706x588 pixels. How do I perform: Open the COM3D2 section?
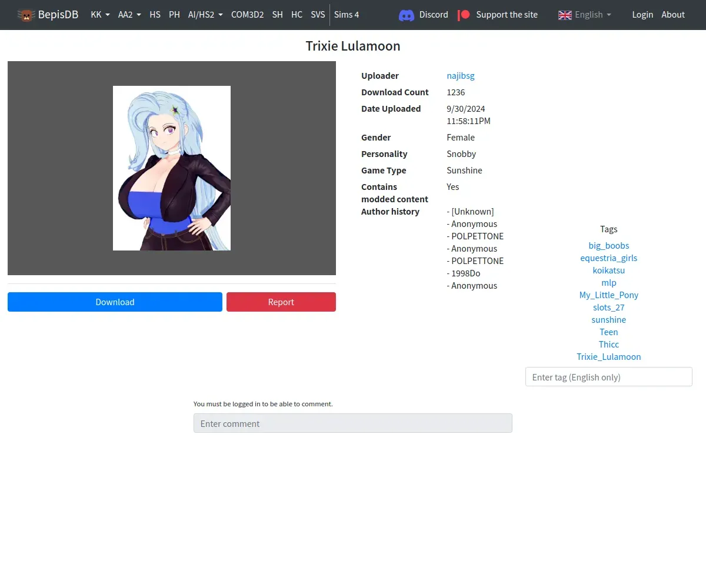click(247, 15)
